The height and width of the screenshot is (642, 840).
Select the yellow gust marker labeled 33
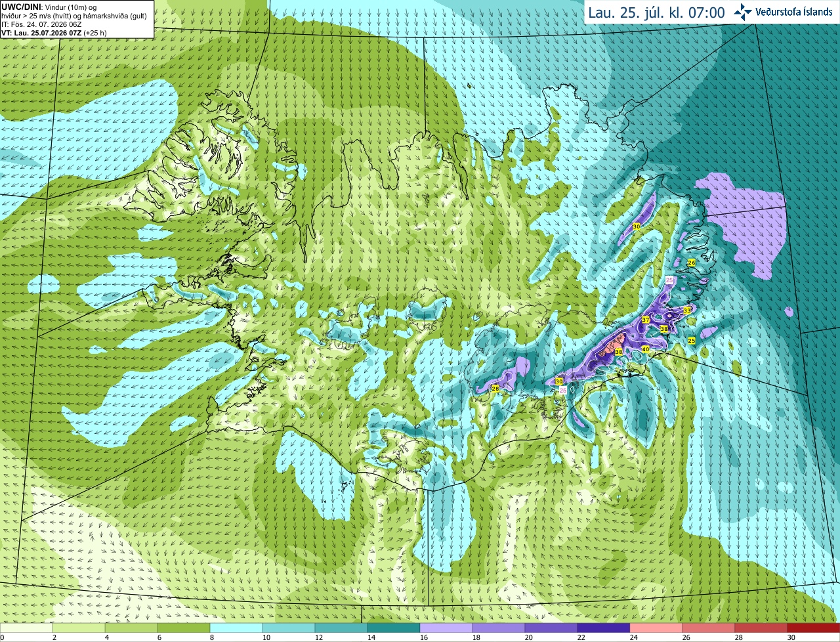(x=686, y=310)
